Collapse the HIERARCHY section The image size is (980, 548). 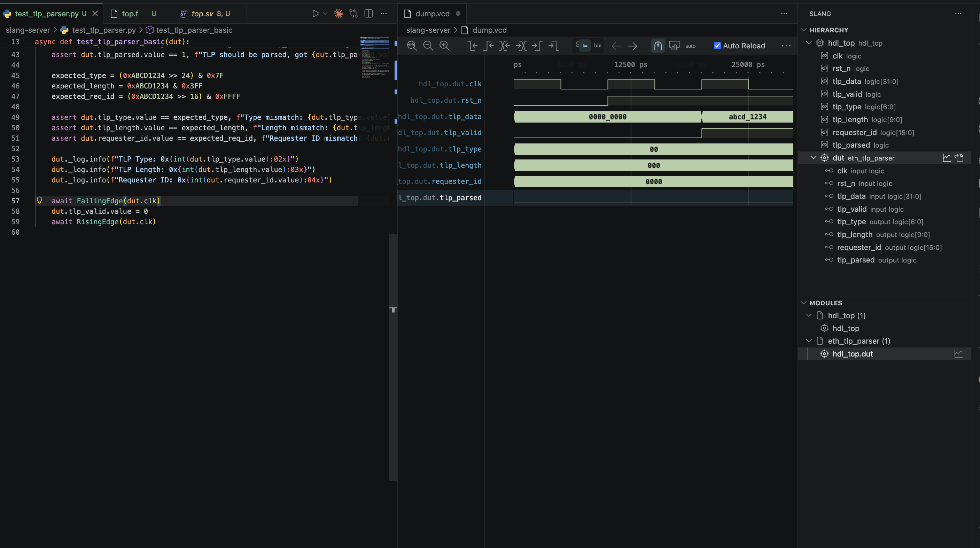click(x=803, y=30)
